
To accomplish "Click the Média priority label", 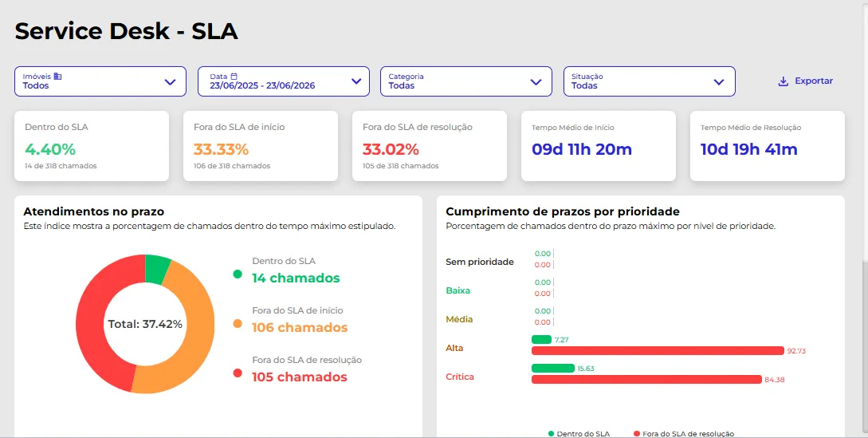I will tap(459, 319).
